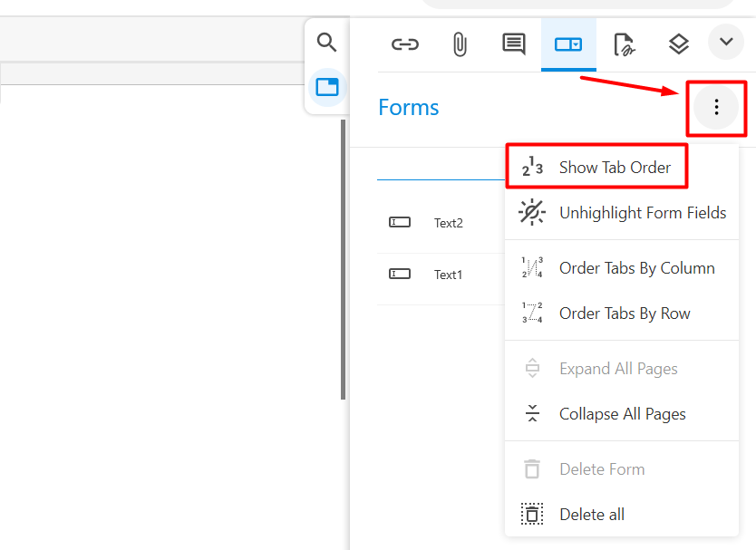Click the document vertical scrollbar
Image resolution: width=756 pixels, height=550 pixels.
pos(344,259)
